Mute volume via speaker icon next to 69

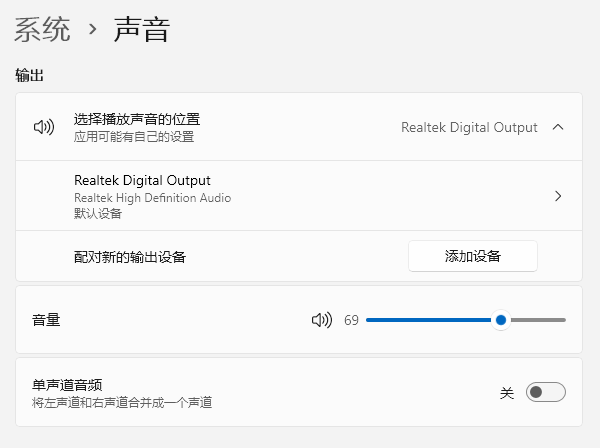pyautogui.click(x=322, y=320)
